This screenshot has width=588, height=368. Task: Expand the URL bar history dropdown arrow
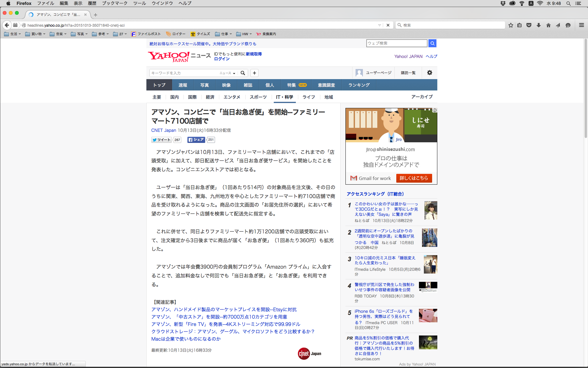(379, 25)
